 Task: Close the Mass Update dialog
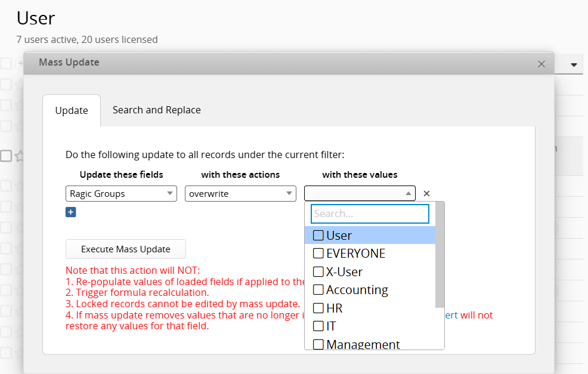541,64
